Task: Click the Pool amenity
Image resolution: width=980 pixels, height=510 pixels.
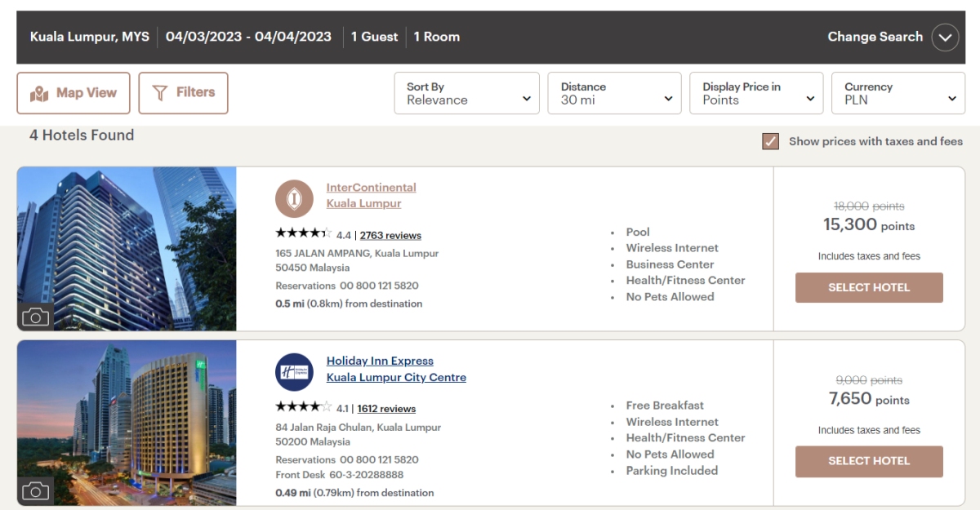Action: coord(638,232)
